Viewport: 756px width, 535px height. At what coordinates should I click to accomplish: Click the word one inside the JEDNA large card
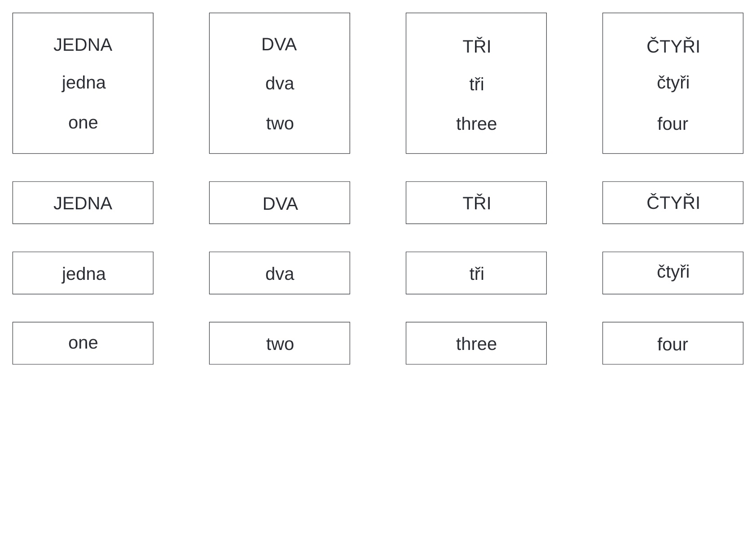pyautogui.click(x=83, y=123)
